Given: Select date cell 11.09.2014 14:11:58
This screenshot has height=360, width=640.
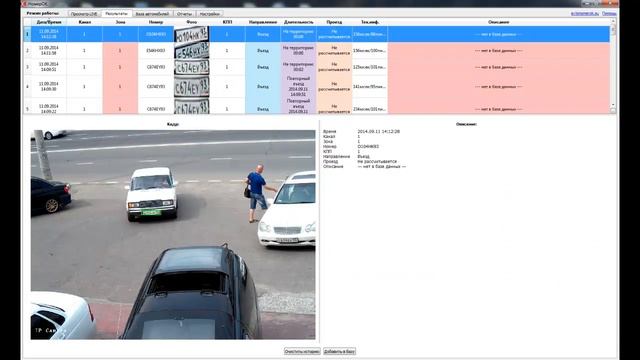Looking at the screenshot, I should (49, 51).
